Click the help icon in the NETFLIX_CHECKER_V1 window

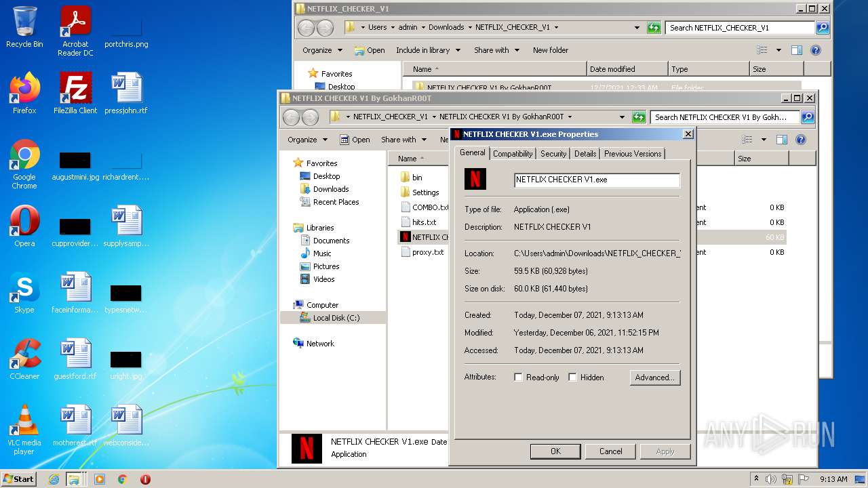[x=816, y=50]
